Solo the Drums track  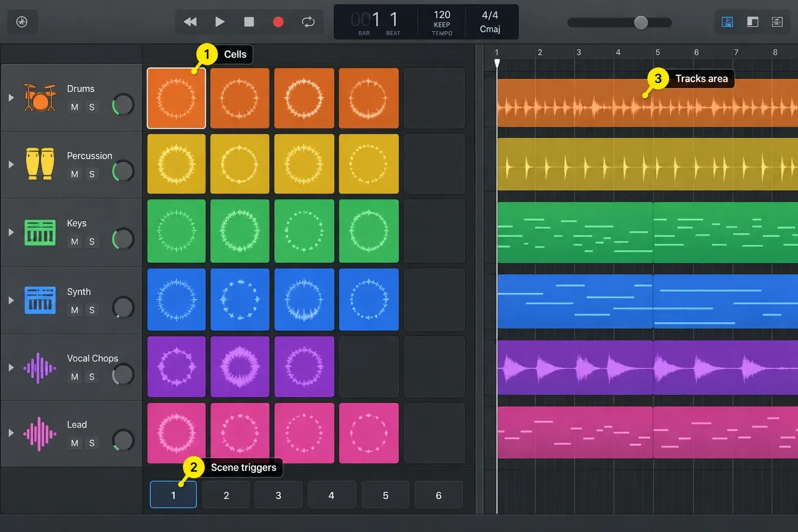point(92,107)
